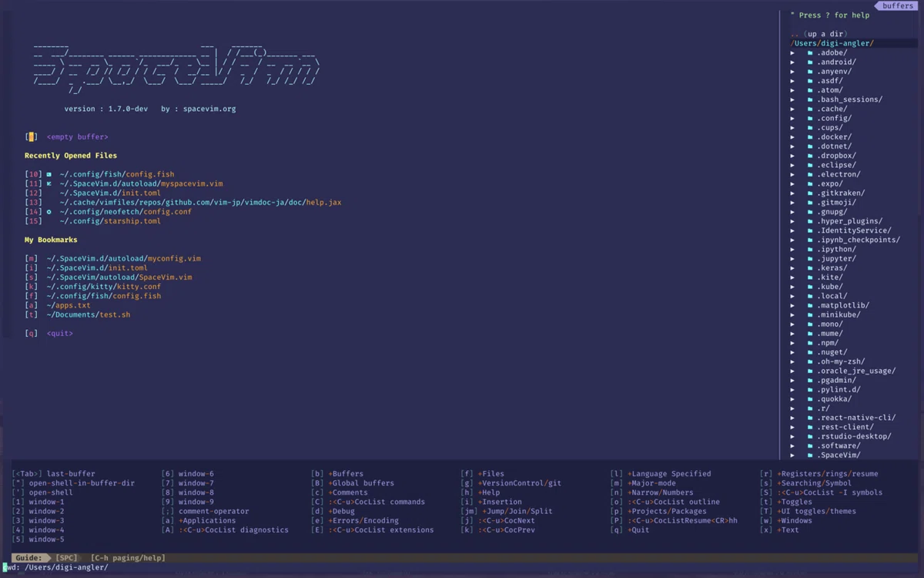
Task: Click the fish file icon next to entry [10]
Action: click(49, 175)
